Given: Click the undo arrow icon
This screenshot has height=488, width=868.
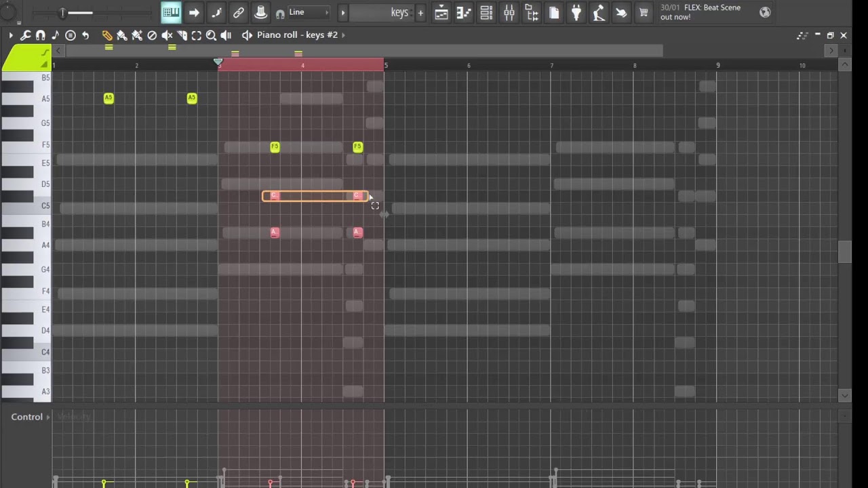Looking at the screenshot, I should tap(85, 35).
